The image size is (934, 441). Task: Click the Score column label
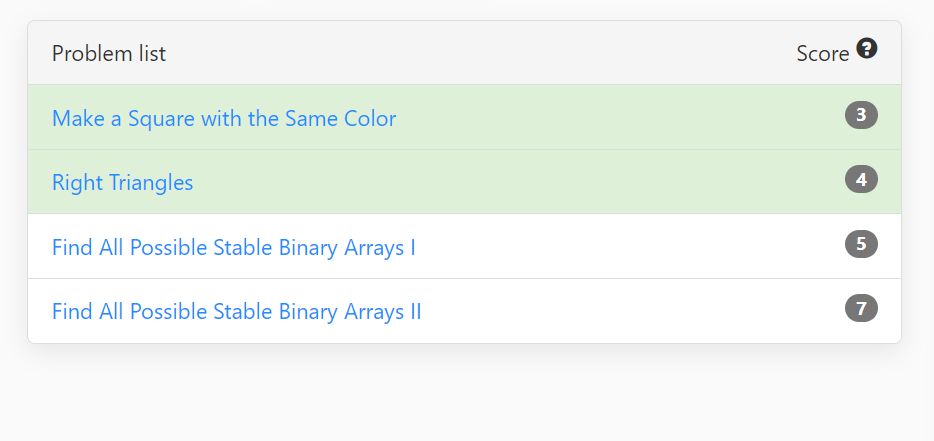(823, 54)
